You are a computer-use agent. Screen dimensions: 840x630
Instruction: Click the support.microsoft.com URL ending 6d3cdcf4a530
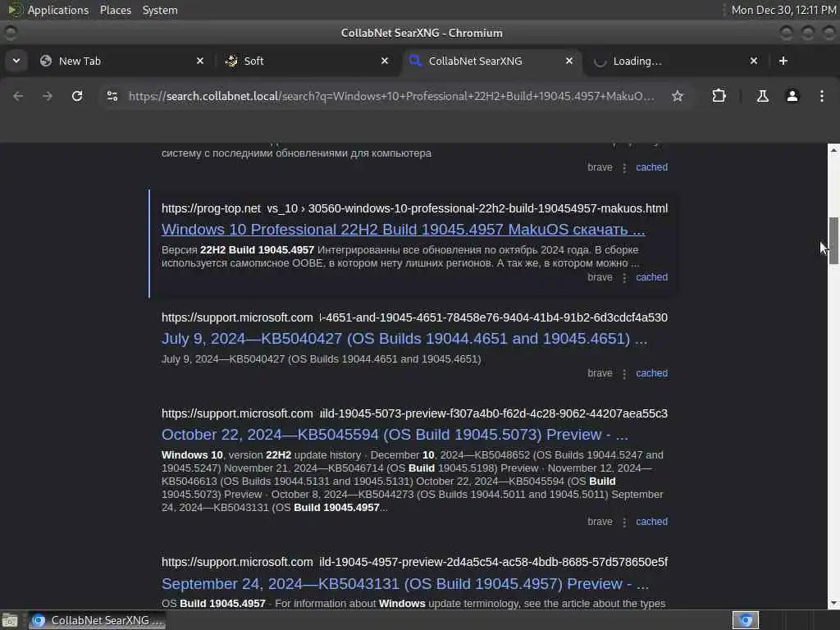tap(414, 317)
